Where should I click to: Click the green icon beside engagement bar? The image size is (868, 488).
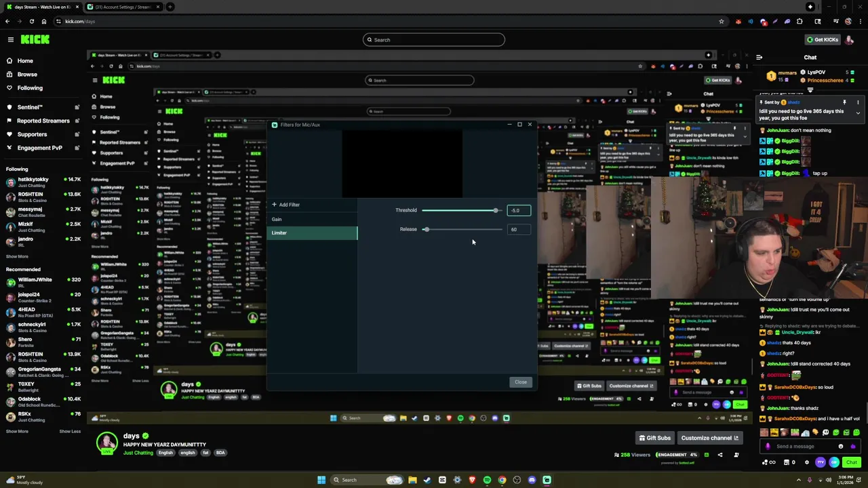(x=705, y=455)
